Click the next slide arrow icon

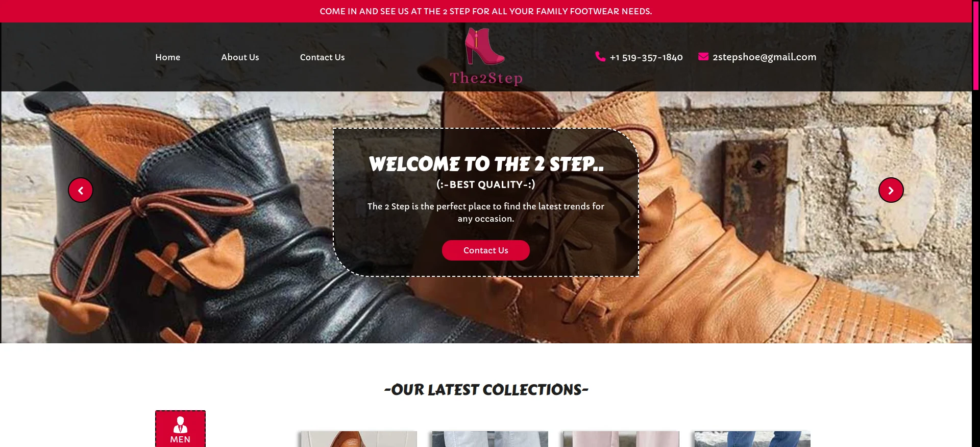tap(891, 190)
